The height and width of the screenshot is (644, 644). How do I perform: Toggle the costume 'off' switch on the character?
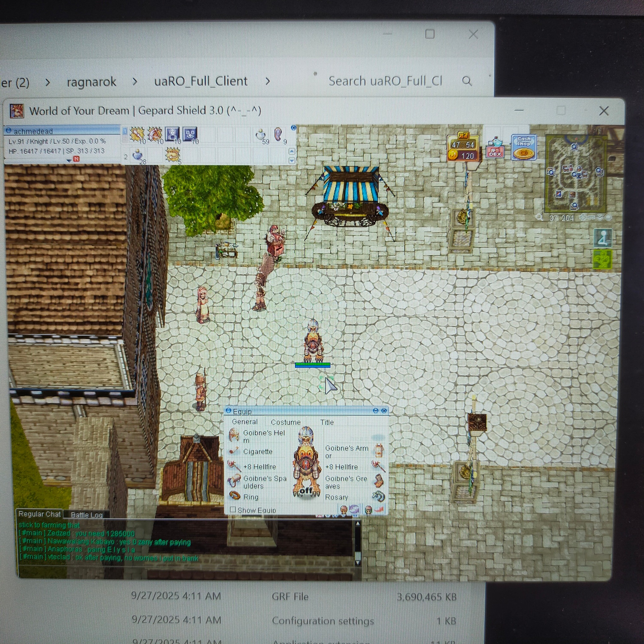point(306,491)
